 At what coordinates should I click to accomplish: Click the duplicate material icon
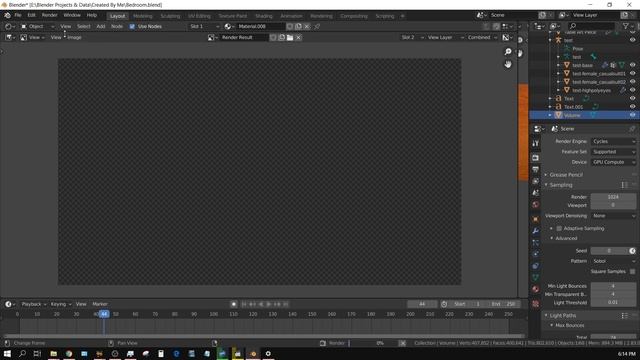[x=298, y=27]
